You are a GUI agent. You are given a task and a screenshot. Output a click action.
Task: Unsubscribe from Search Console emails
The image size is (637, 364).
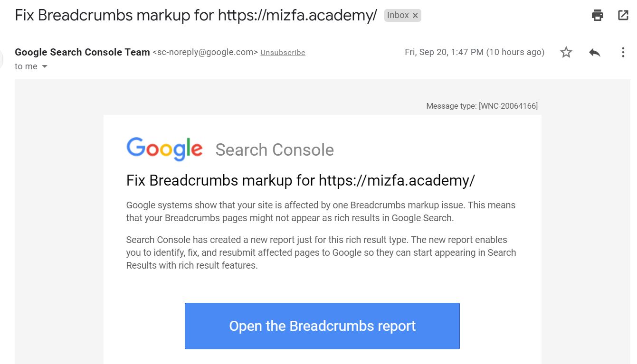tap(283, 52)
